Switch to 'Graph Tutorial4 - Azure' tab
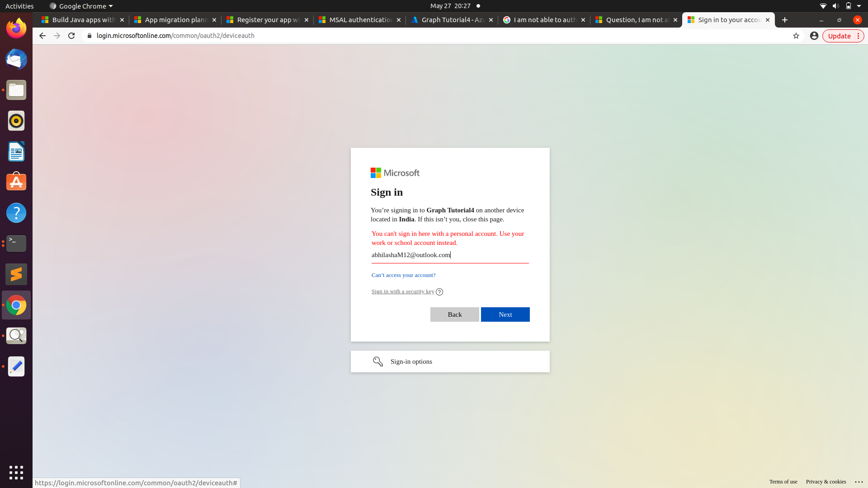 tap(452, 20)
